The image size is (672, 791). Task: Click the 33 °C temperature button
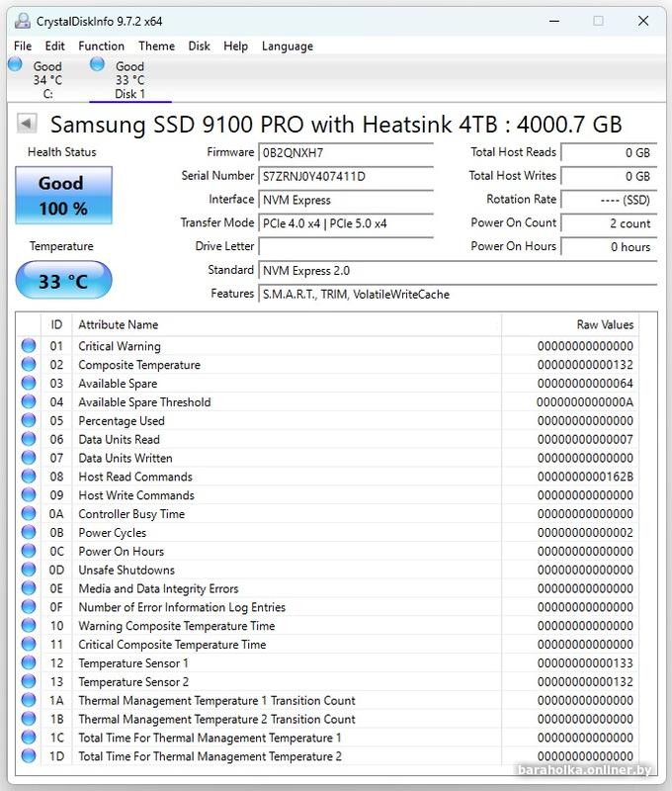point(63,282)
